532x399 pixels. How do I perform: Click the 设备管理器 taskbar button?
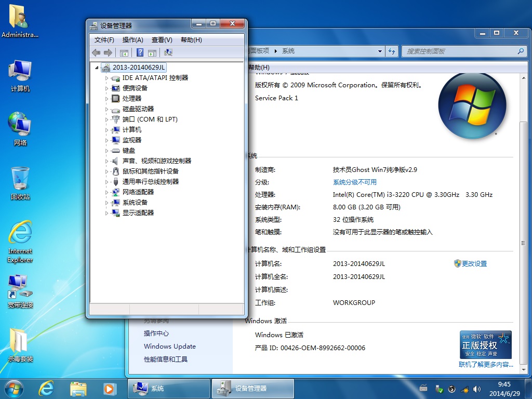pyautogui.click(x=253, y=389)
